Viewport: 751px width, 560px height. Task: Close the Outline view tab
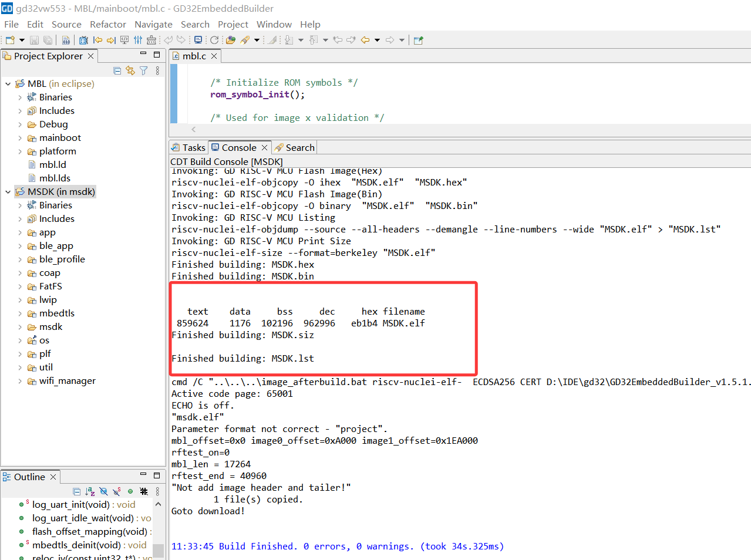point(53,477)
